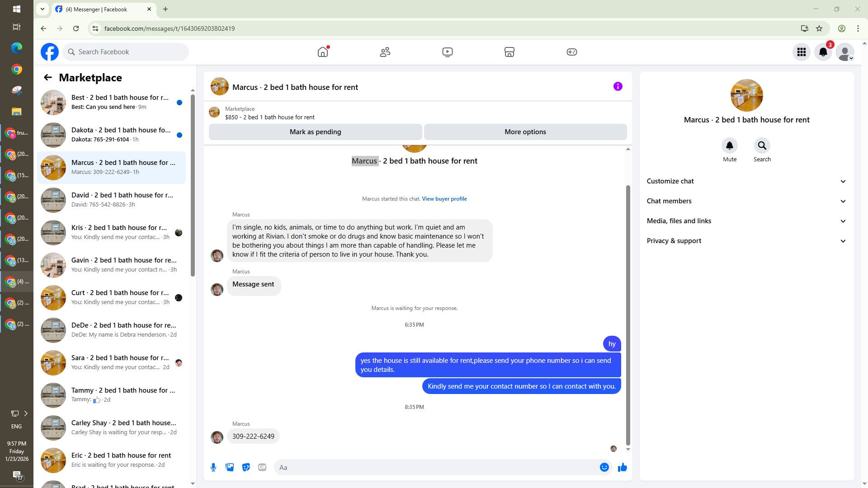Open emoji picker in message box
Image resolution: width=868 pixels, height=488 pixels.
pos(604,468)
